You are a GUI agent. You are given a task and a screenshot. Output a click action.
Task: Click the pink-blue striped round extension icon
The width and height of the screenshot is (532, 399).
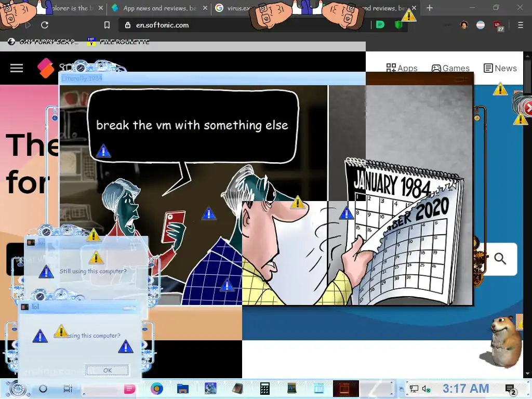(x=481, y=25)
